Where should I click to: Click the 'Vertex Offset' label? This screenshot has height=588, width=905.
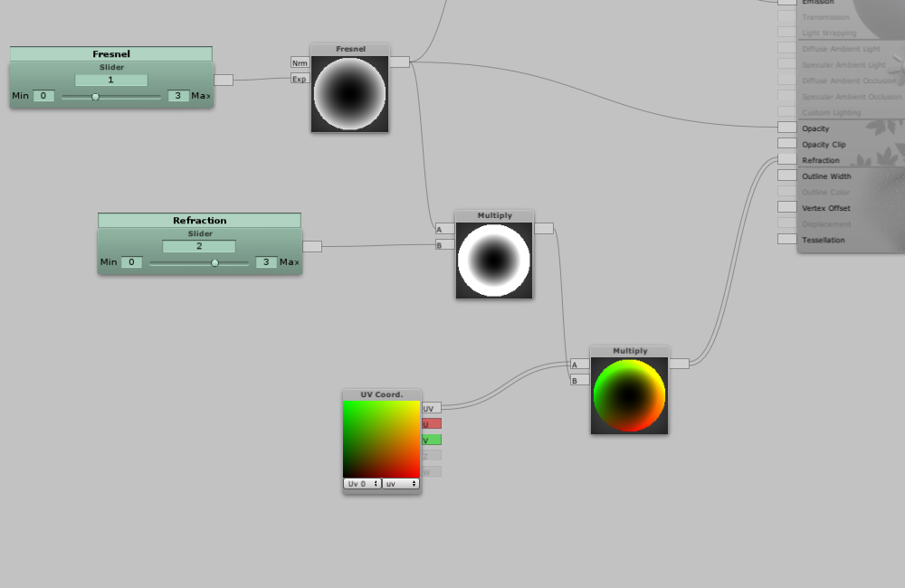click(x=826, y=208)
